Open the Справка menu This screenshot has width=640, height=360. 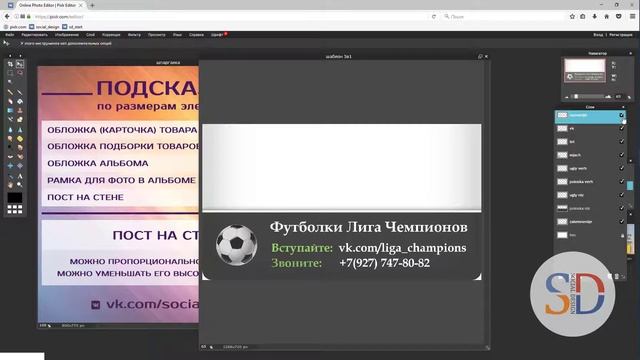pos(196,35)
